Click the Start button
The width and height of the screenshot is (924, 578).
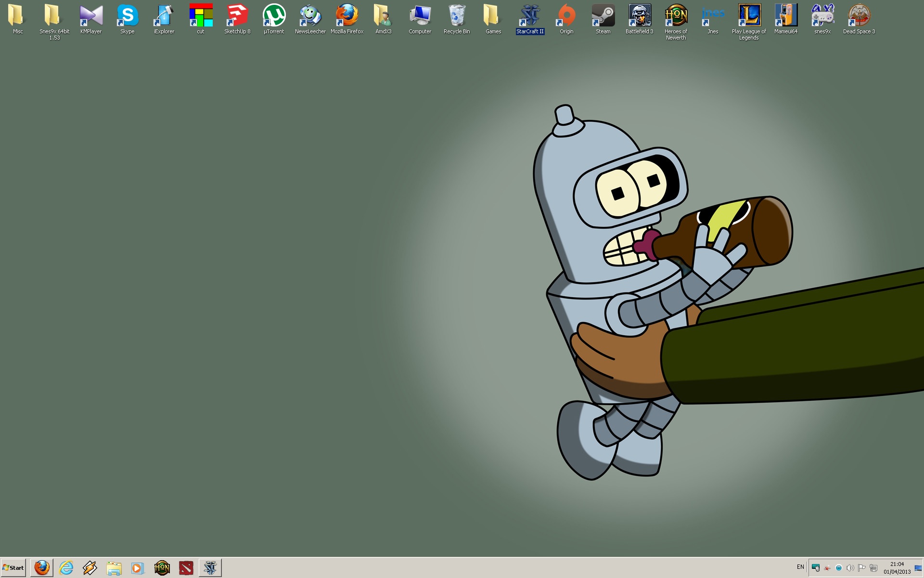13,568
